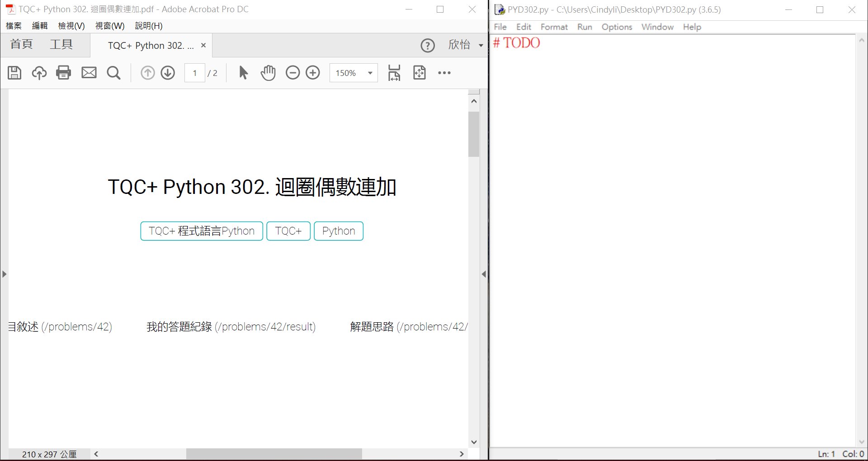
Task: Click the PDF title heading text
Action: (x=252, y=187)
